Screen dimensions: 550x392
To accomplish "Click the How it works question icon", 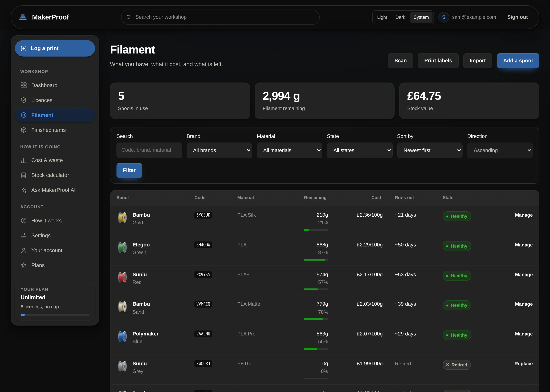I will click(x=24, y=220).
